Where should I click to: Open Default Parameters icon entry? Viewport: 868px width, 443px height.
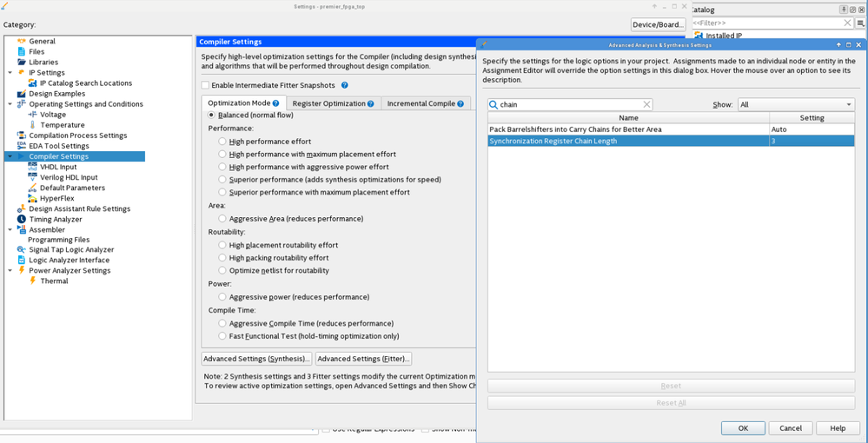[x=33, y=188]
